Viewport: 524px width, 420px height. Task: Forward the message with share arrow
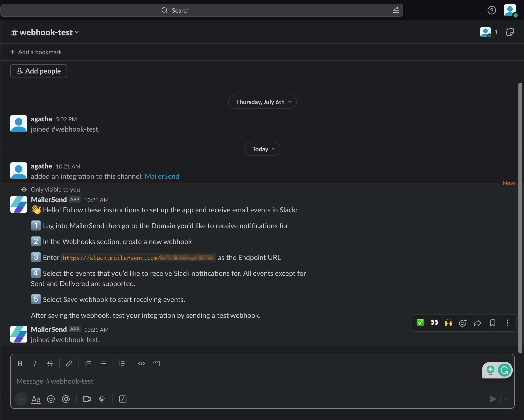[478, 323]
